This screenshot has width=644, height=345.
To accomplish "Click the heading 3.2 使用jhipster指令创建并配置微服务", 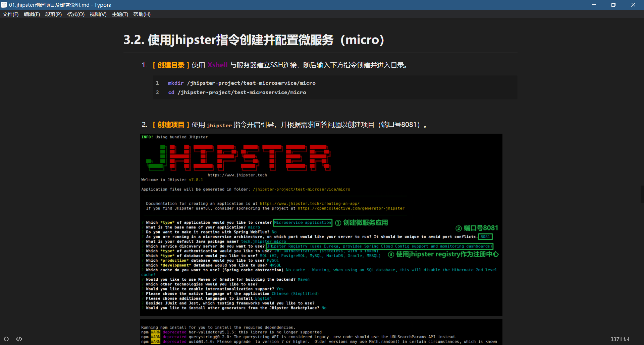I will [254, 40].
